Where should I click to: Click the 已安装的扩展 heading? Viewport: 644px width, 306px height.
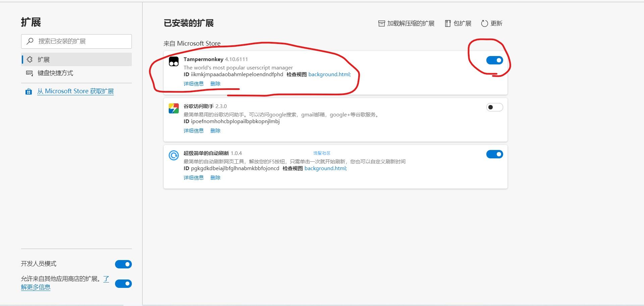coord(189,23)
